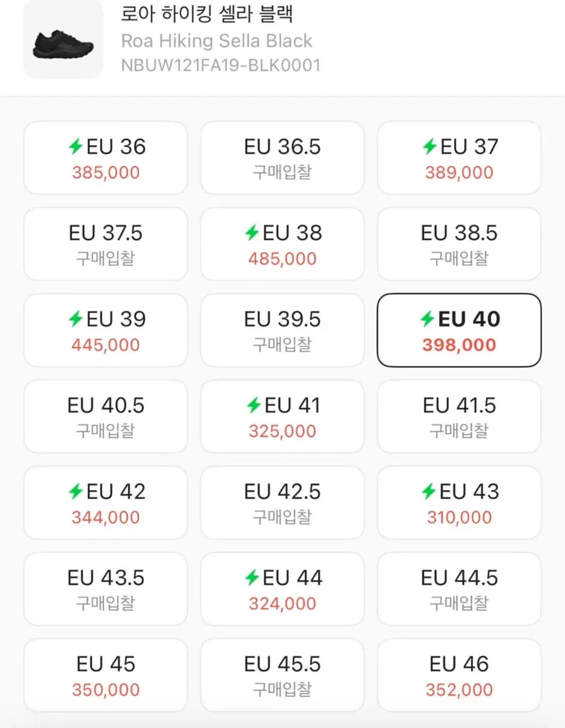Pick EU 37.5 purchase bid
565x728 pixels.
[x=105, y=245]
